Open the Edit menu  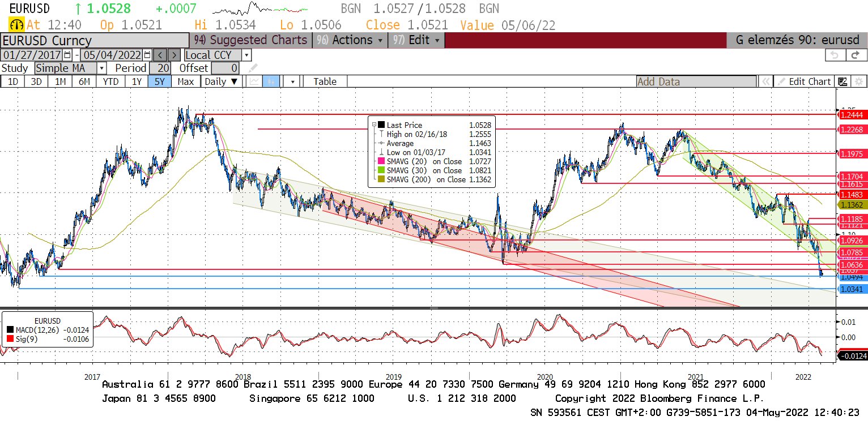point(416,40)
